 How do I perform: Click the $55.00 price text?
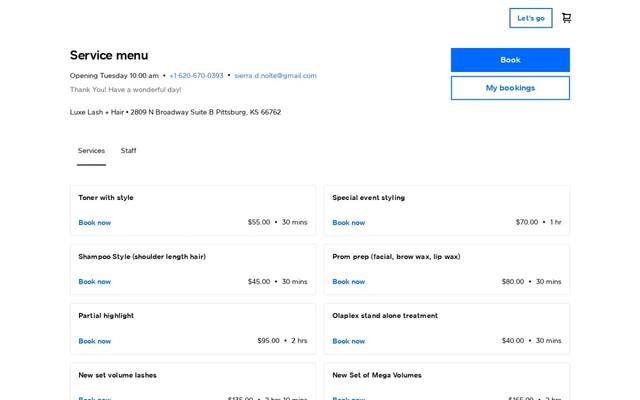[259, 222]
